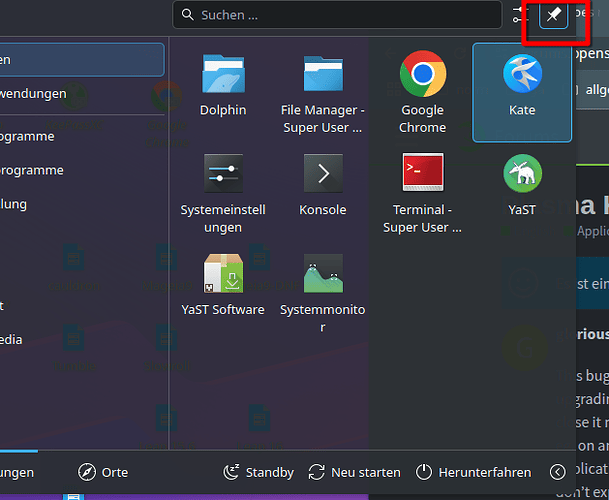
Task: Open YaST Software manager
Action: pyautogui.click(x=223, y=286)
